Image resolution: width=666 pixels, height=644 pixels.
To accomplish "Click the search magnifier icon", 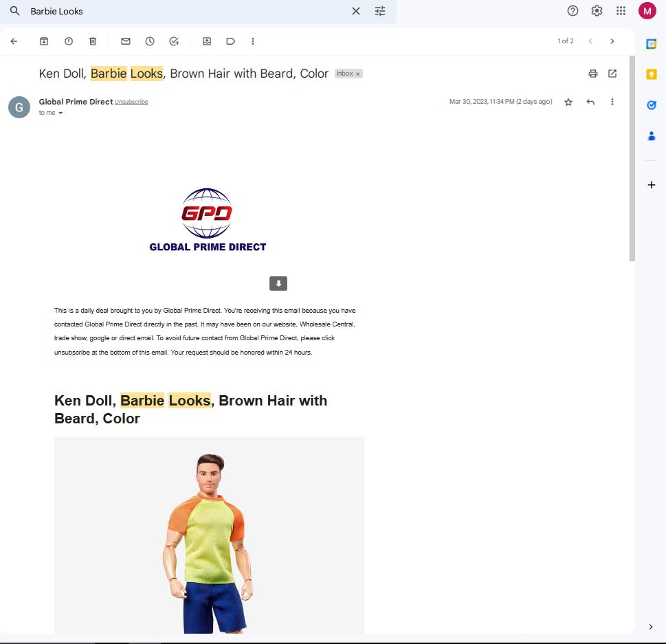I will [x=15, y=11].
